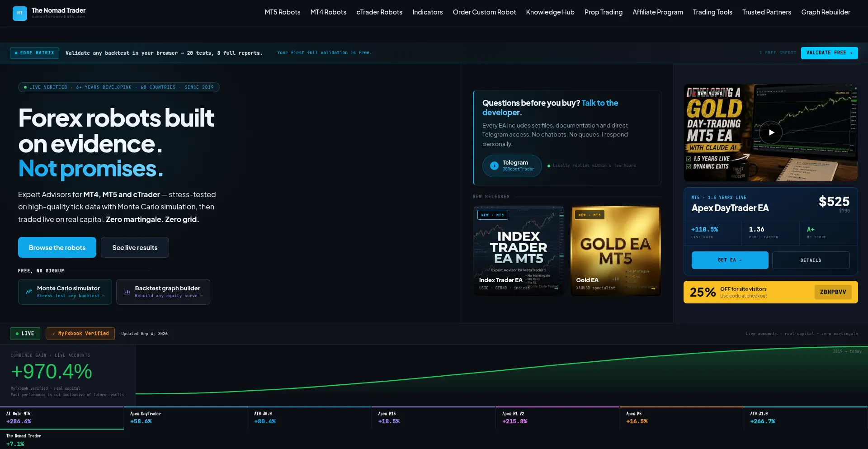
Task: Click the NT logo icon
Action: (x=20, y=13)
